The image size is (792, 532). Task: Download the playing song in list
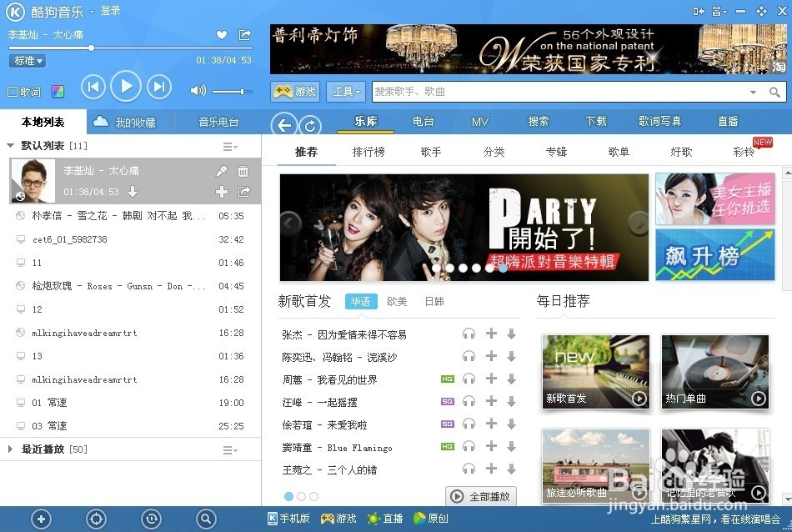tap(133, 192)
